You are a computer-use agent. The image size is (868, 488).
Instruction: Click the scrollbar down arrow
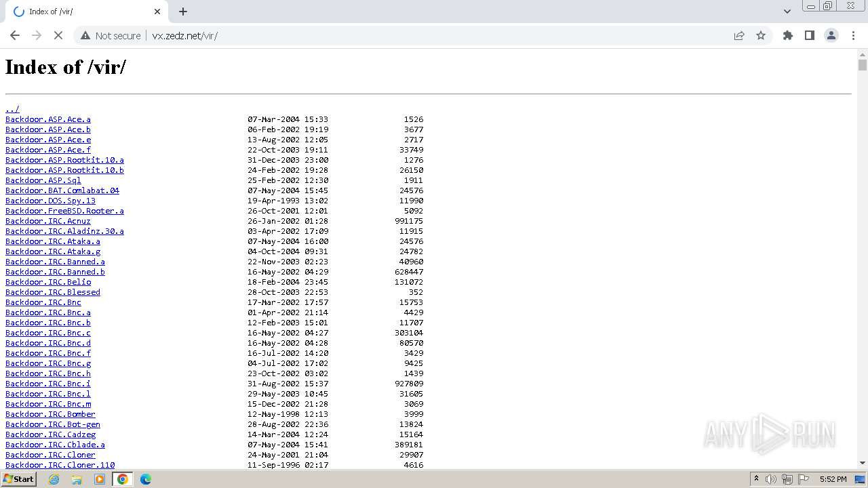862,463
